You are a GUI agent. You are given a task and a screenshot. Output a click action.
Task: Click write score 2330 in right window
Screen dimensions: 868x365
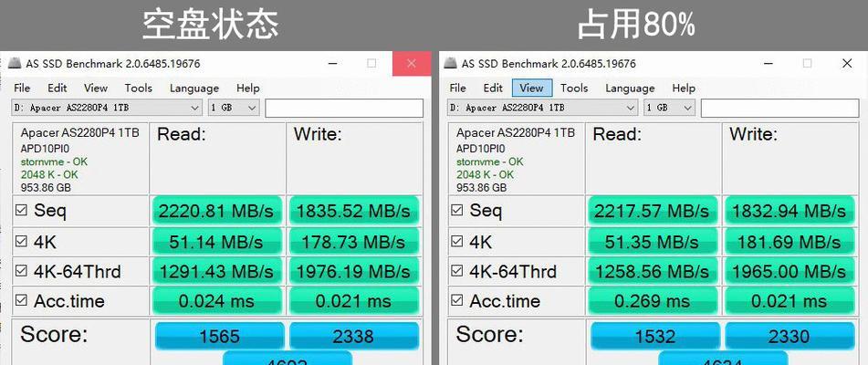[790, 336]
